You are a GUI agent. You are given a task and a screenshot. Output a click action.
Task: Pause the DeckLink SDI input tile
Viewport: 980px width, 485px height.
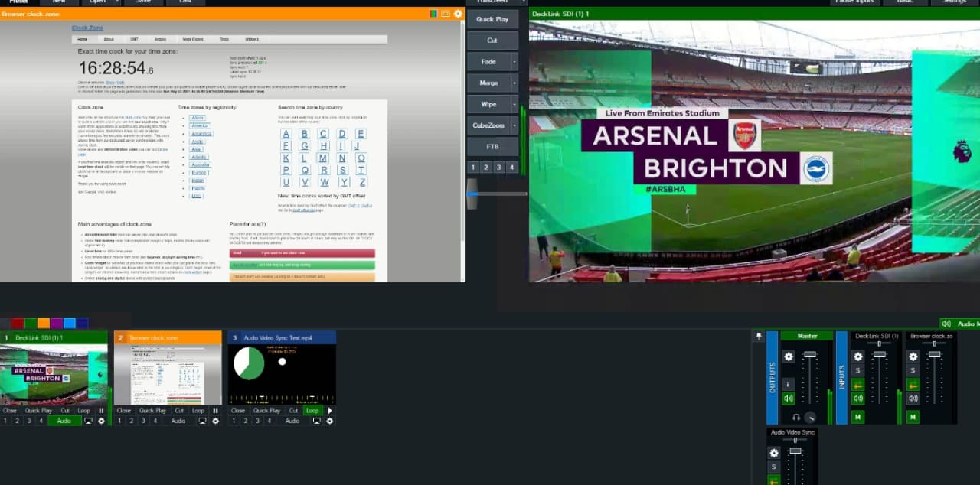point(101,411)
